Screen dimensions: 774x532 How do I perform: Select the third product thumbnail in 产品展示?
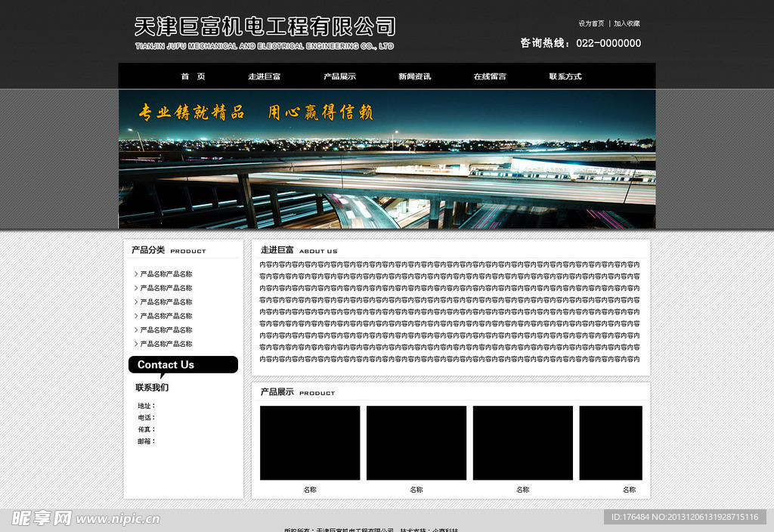[523, 443]
